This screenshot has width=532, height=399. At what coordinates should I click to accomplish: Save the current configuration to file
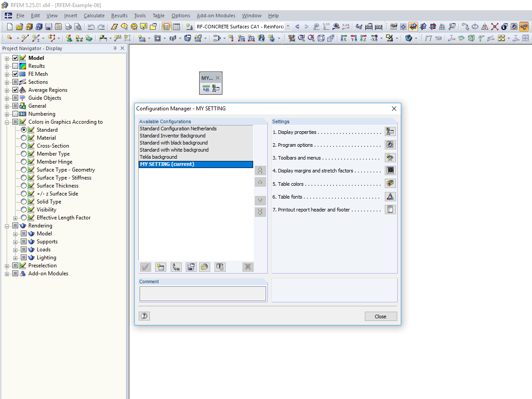pos(191,267)
